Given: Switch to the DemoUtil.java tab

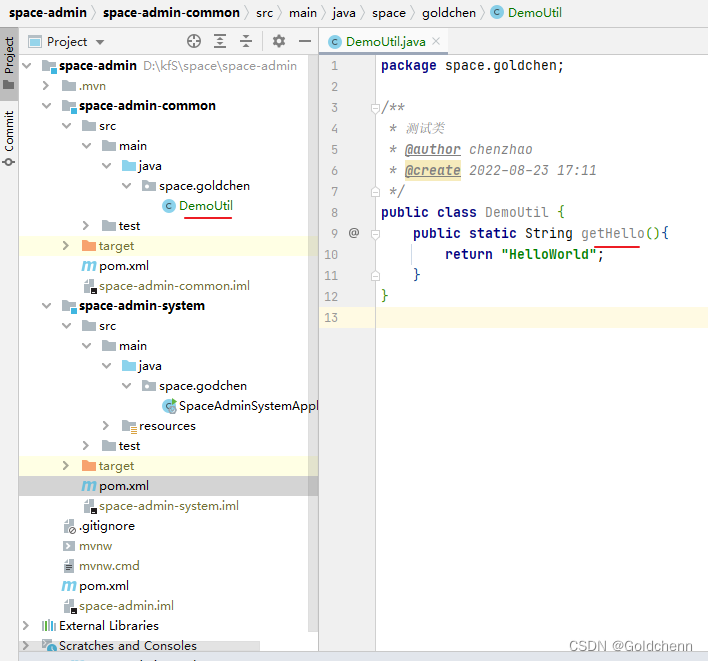Looking at the screenshot, I should coord(385,42).
